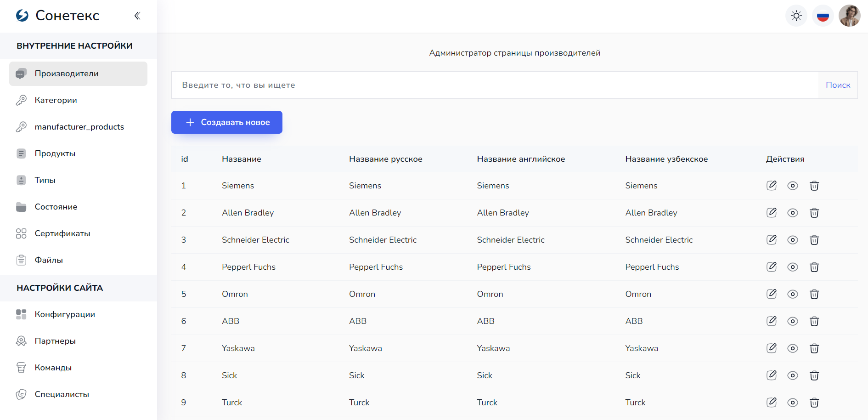Edit the Omron row
Viewport: 868px width, 420px height.
click(772, 294)
